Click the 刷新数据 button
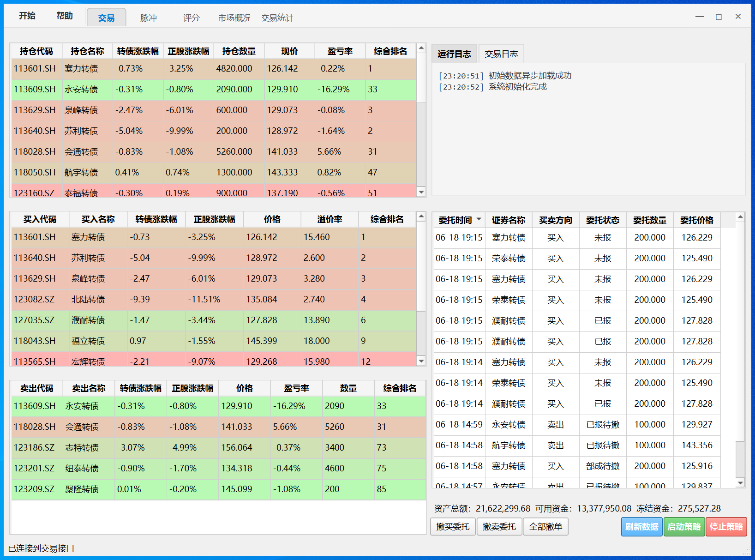The width and height of the screenshot is (755, 560). [641, 527]
